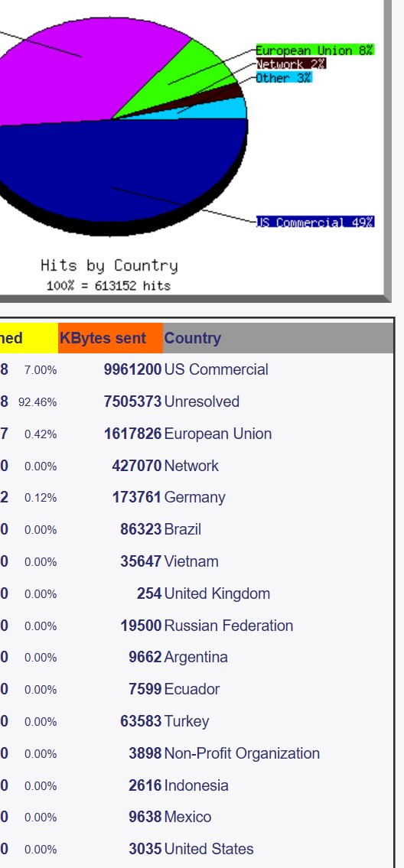The height and width of the screenshot is (868, 404).
Task: Click the Russian Federation entry
Action: pos(229,626)
